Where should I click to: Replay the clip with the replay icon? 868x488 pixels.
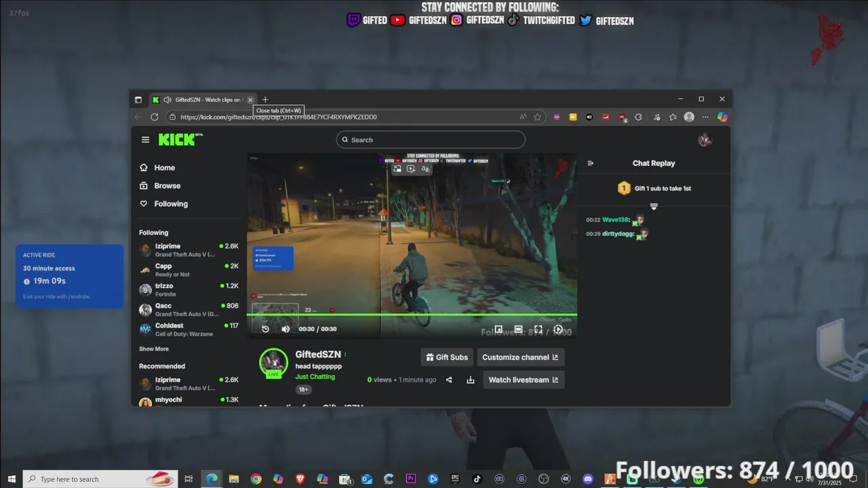pyautogui.click(x=265, y=329)
